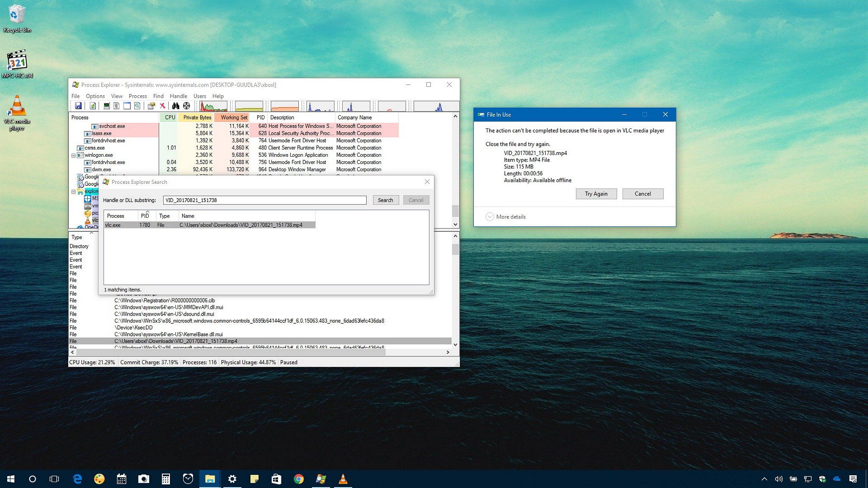This screenshot has height=488, width=868.
Task: Click the scroll-down arrow of the process list scrollbar
Action: tap(456, 225)
